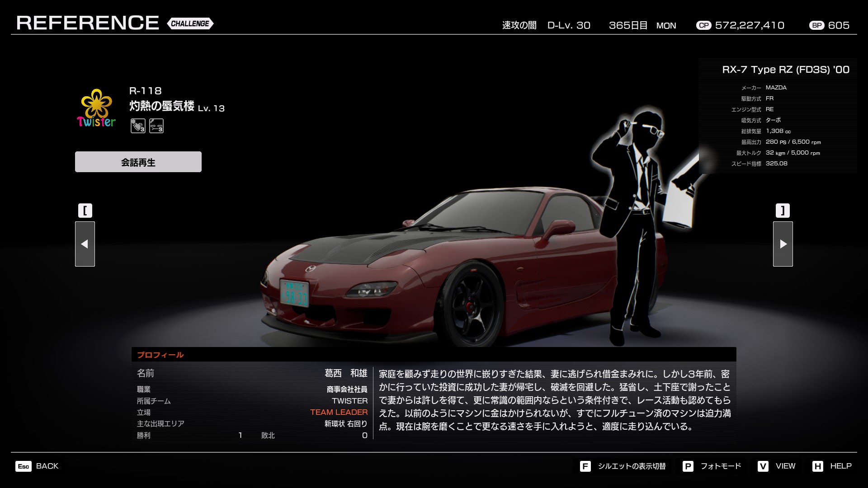Click the Esc key icon
Screen dimensions: 868x488
pyautogui.click(x=24, y=466)
